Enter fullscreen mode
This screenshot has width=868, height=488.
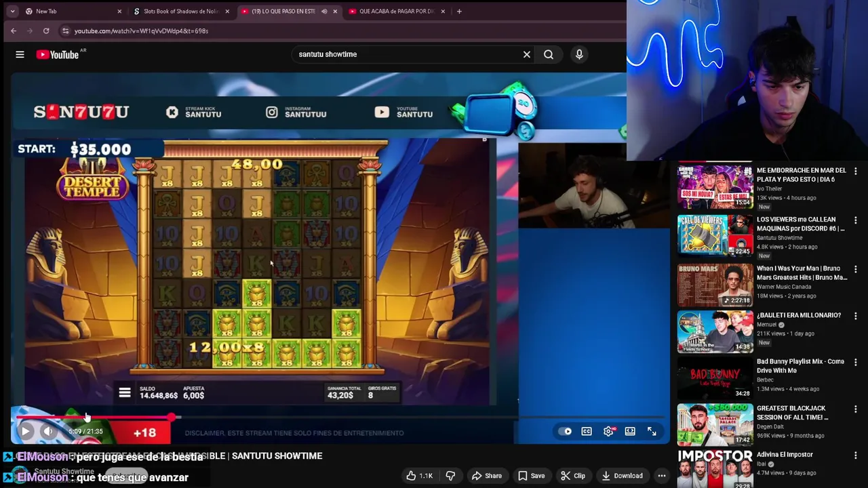tap(652, 431)
